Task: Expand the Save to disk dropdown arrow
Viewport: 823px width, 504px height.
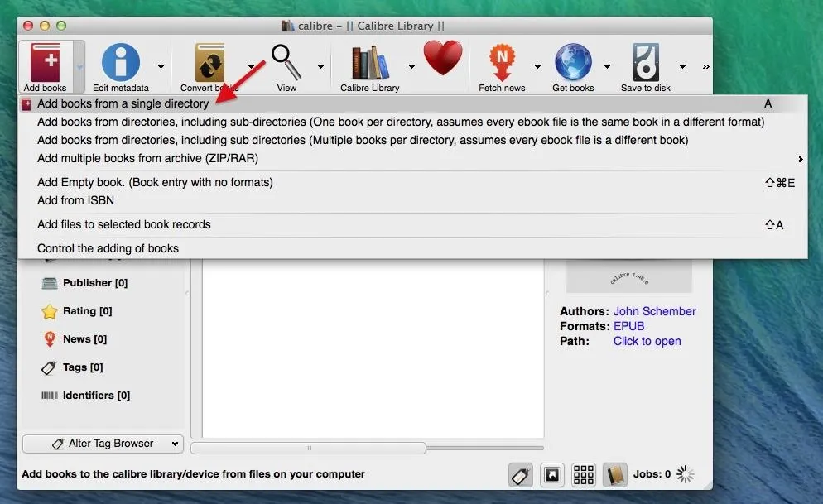Action: 682,66
